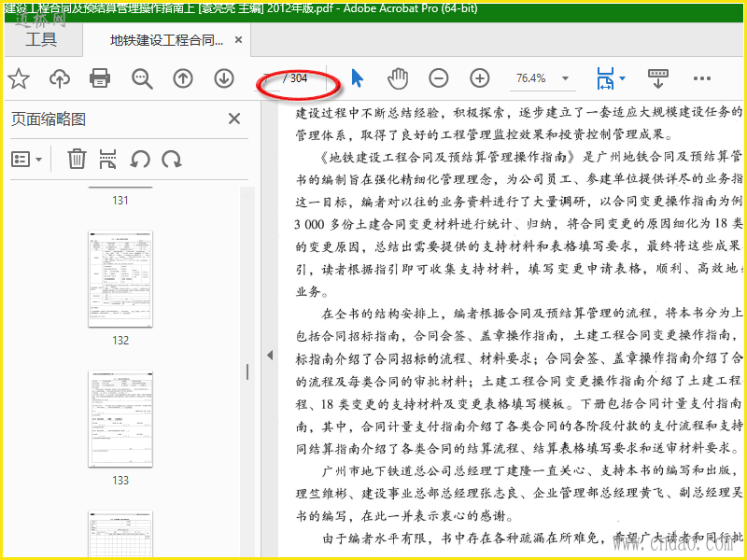Click the page number input field
747x560 pixels.
[269, 78]
